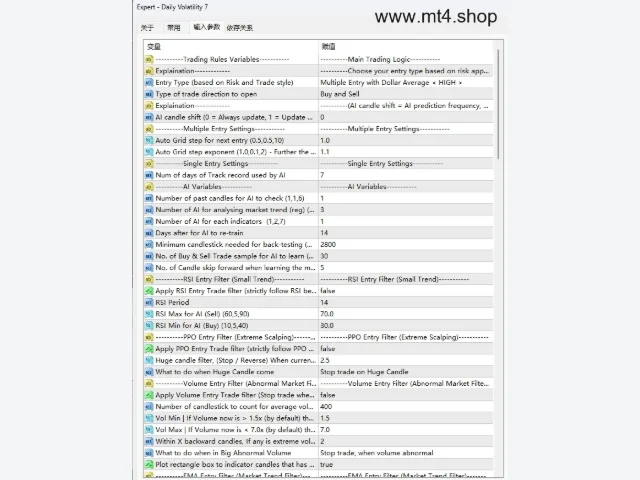Click the icon of the AI Variables row
Screen dimensions: 640x480
click(149, 187)
